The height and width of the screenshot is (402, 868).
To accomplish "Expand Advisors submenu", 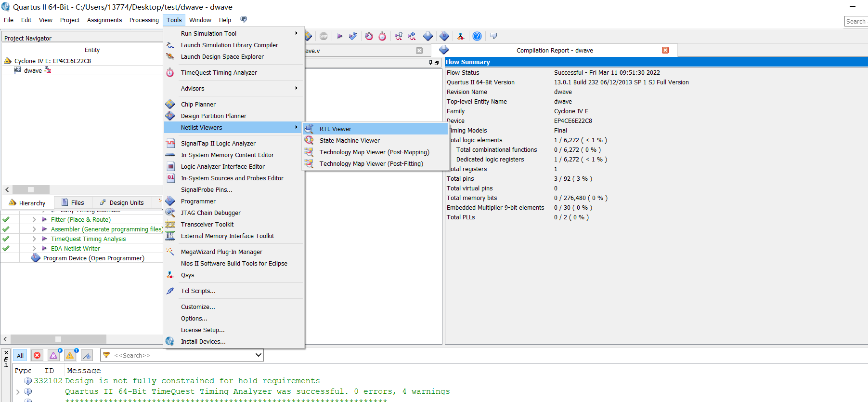I will click(x=234, y=88).
